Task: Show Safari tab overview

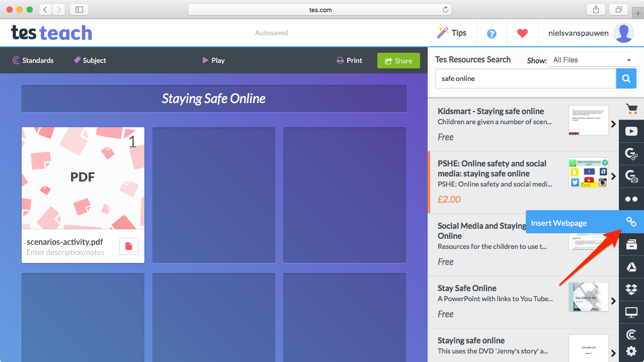Action: tap(618, 10)
